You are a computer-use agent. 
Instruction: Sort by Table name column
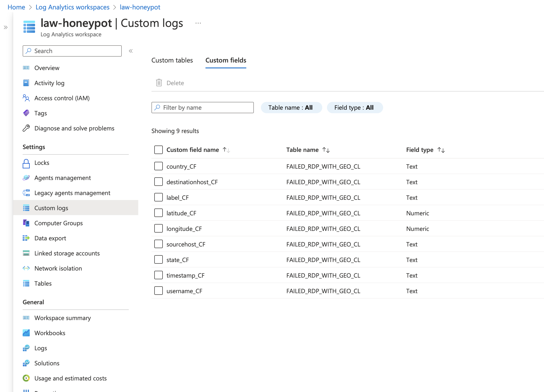coord(308,150)
